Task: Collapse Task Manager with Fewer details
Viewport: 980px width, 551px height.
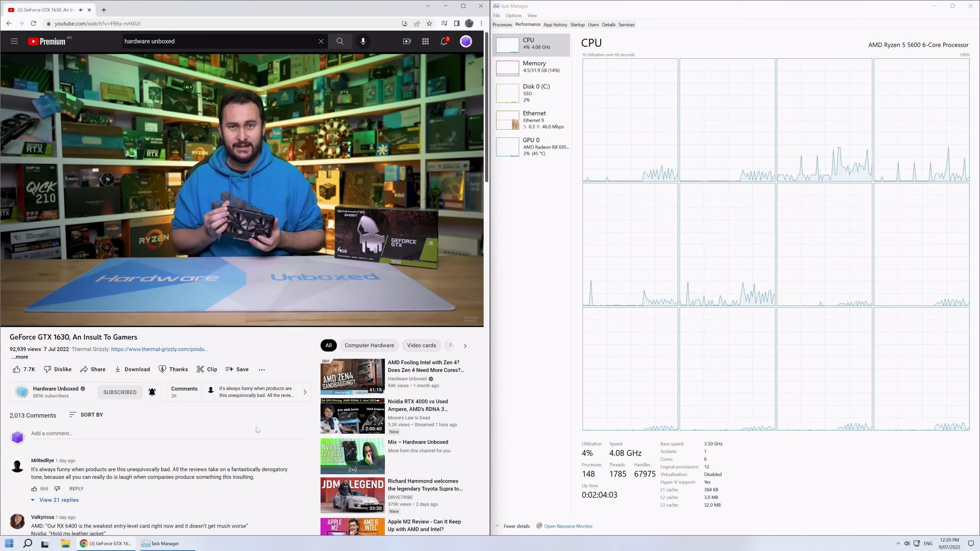Action: pyautogui.click(x=513, y=526)
